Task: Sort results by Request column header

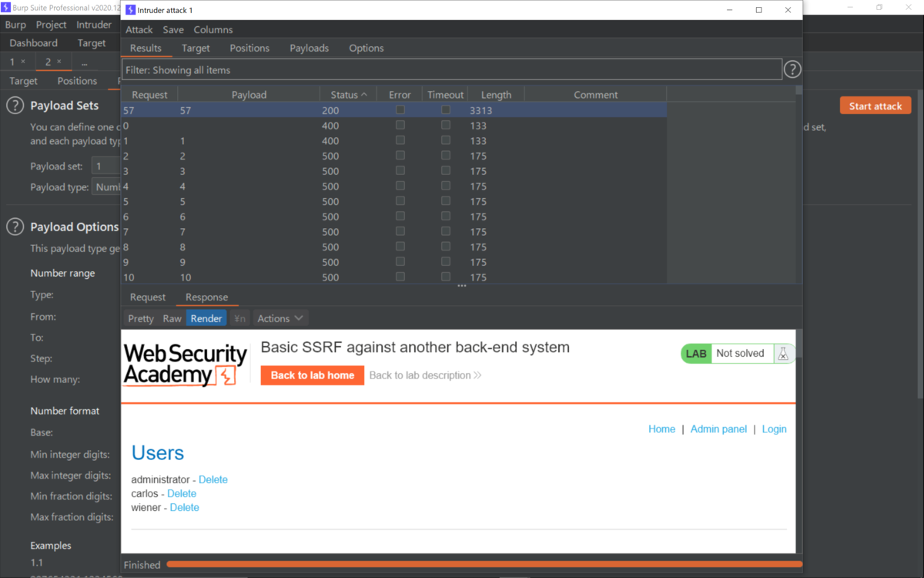Action: point(149,95)
